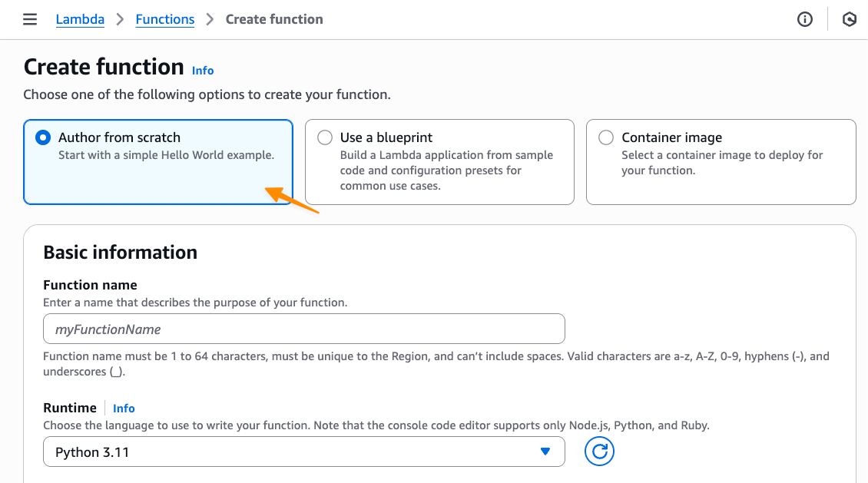Click the Container image description text
Image resolution: width=868 pixels, height=483 pixels.
(x=721, y=163)
